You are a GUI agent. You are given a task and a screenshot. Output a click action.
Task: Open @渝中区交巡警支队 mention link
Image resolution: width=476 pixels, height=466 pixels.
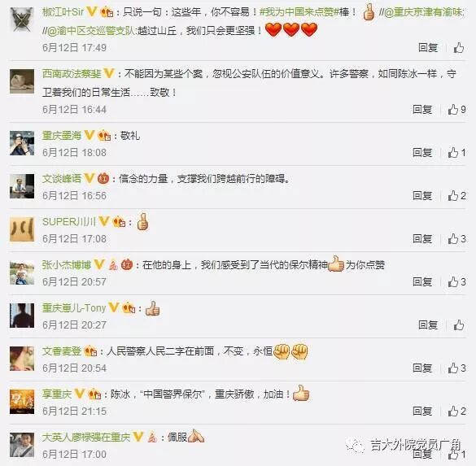coord(90,31)
